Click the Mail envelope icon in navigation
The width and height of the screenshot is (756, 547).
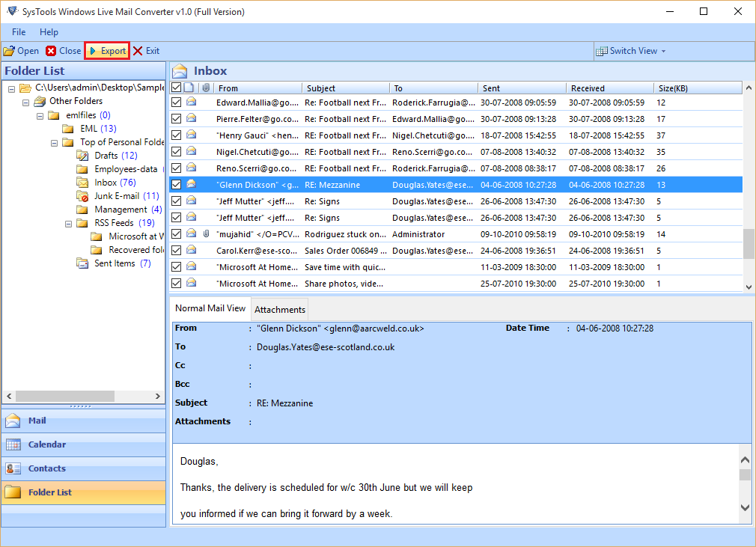click(13, 421)
